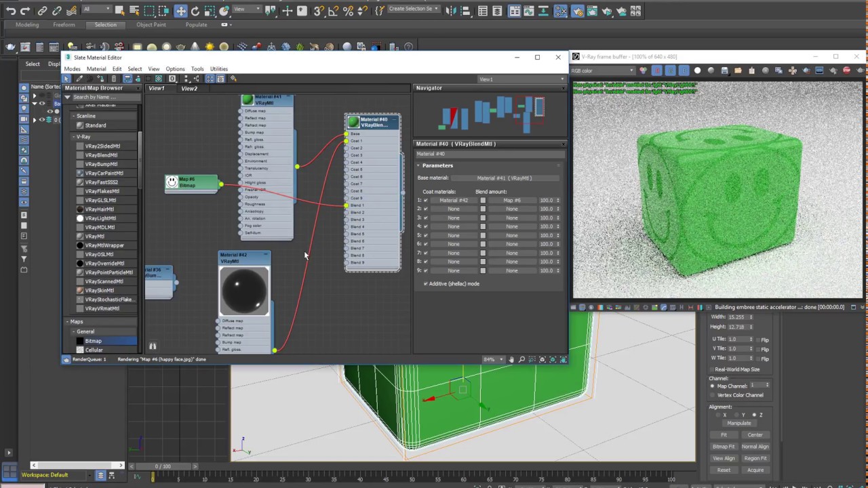Image resolution: width=868 pixels, height=488 pixels.
Task: Select the Move transform tool
Action: pyautogui.click(x=180, y=11)
